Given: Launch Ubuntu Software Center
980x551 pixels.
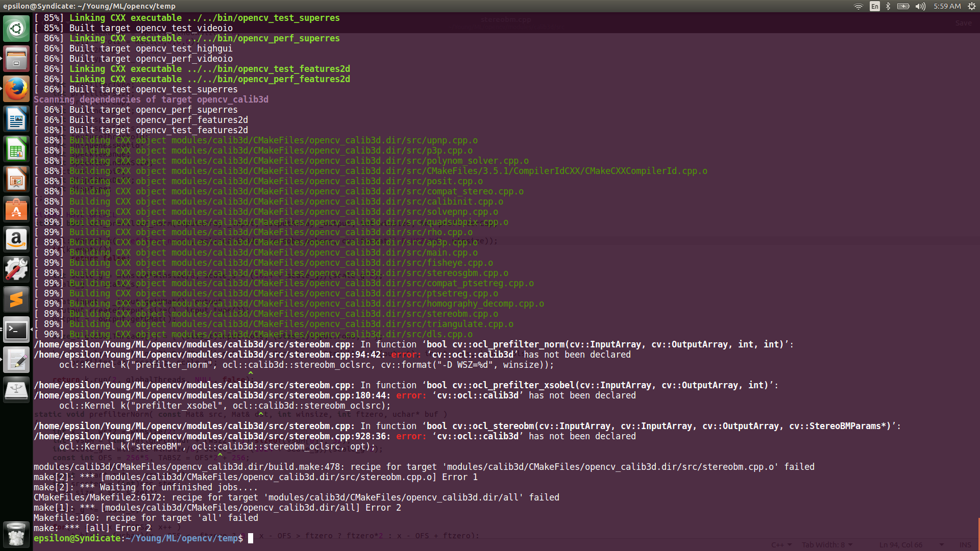Looking at the screenshot, I should click(x=16, y=209).
